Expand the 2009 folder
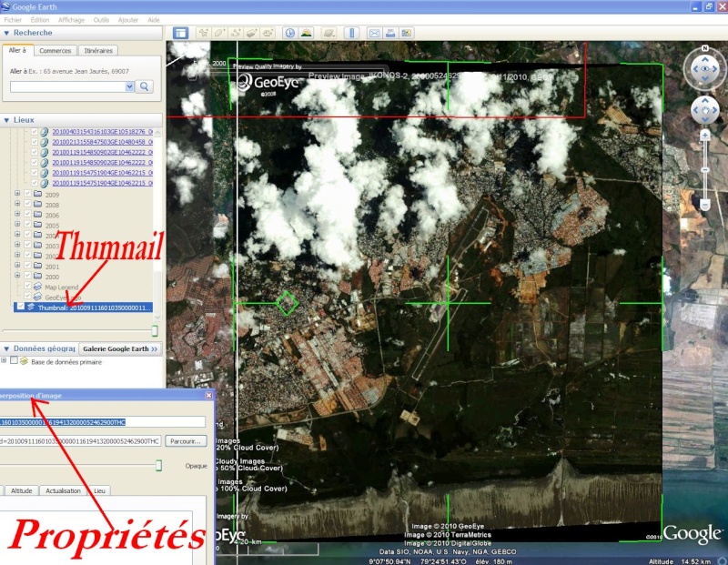Screen dimensions: 728x565 click(x=17, y=194)
